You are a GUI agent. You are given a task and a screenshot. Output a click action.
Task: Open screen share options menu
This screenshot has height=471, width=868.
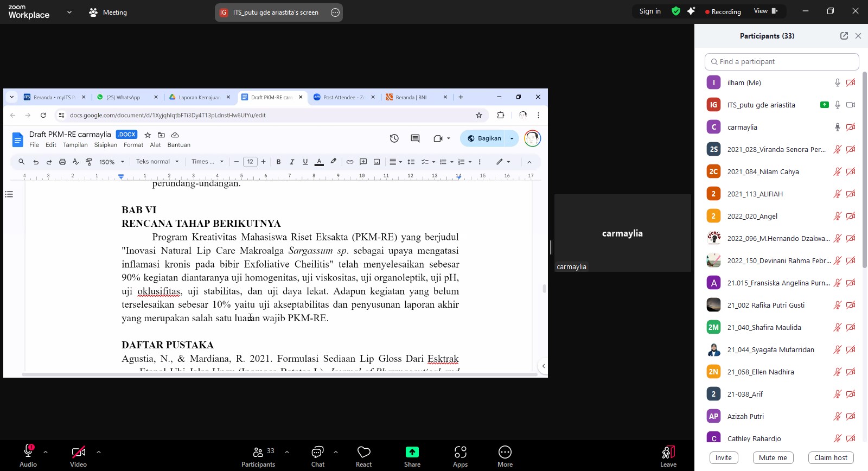click(x=335, y=12)
